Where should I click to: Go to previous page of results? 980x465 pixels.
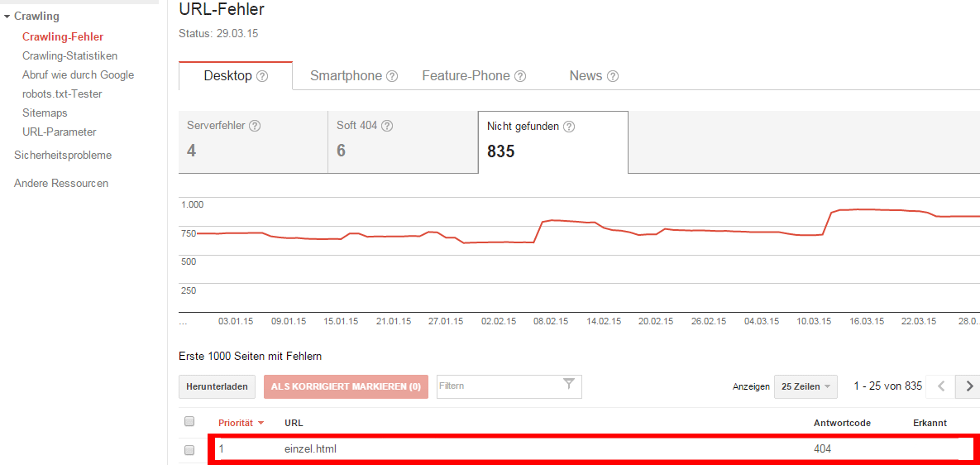tap(941, 386)
